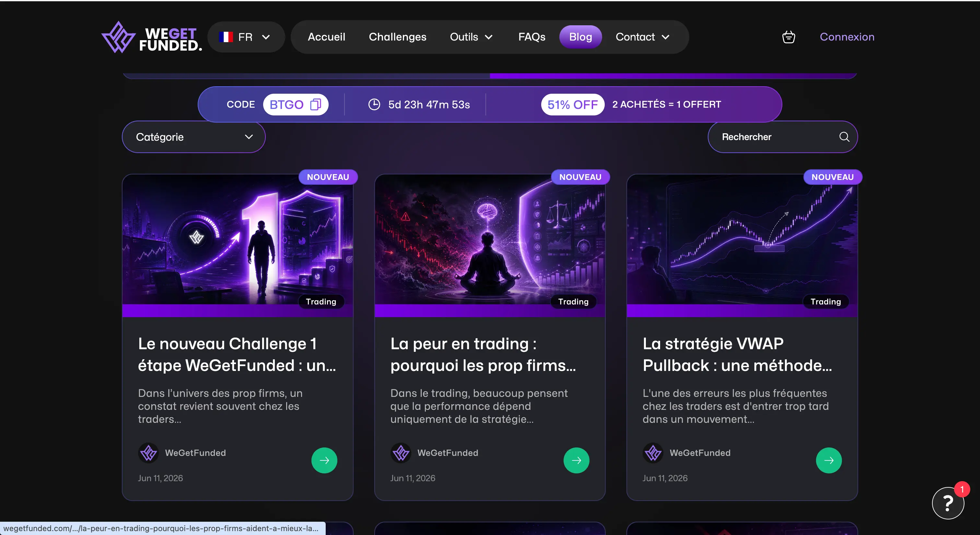Screen dimensions: 980x535
Task: Open Challenge 1 étape article via green arrow
Action: click(324, 460)
